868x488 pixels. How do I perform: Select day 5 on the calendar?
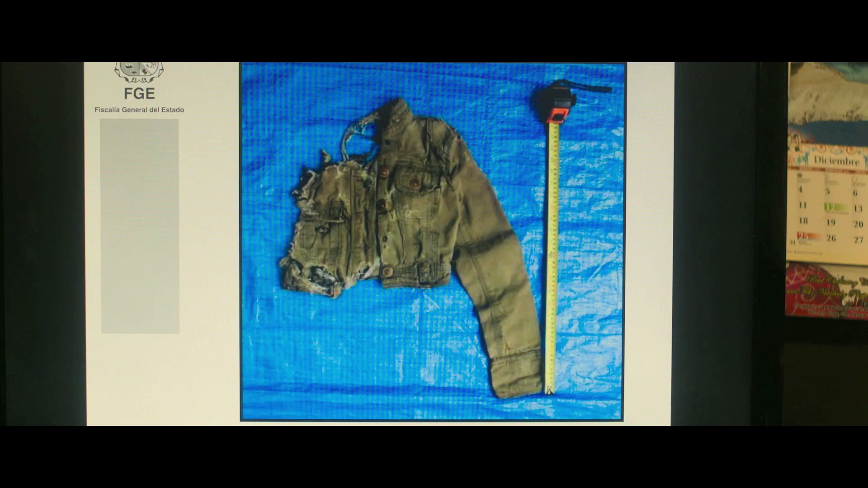tap(828, 191)
